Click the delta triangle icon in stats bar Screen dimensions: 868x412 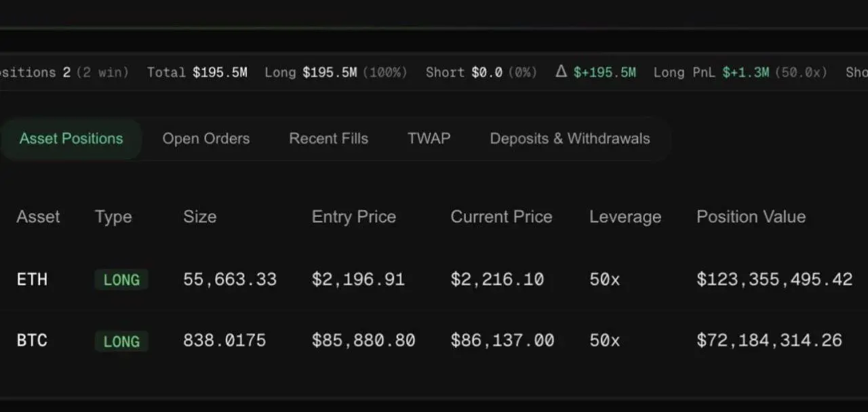[x=561, y=71]
